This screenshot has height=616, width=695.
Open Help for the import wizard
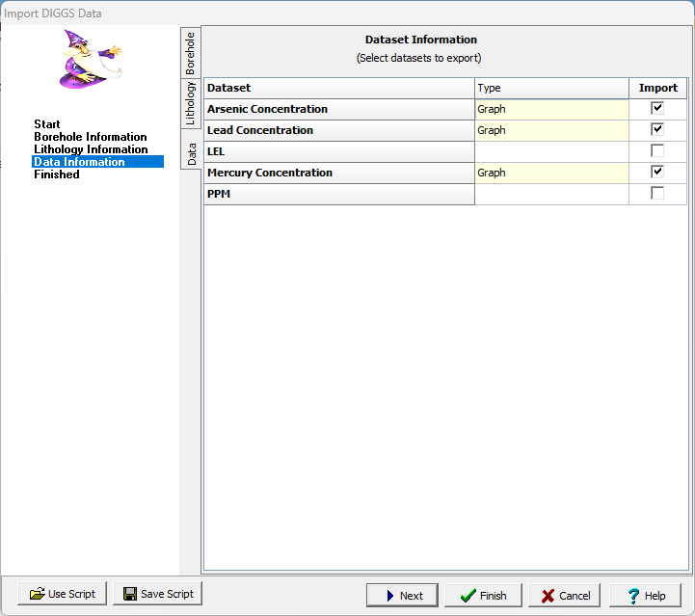(646, 595)
